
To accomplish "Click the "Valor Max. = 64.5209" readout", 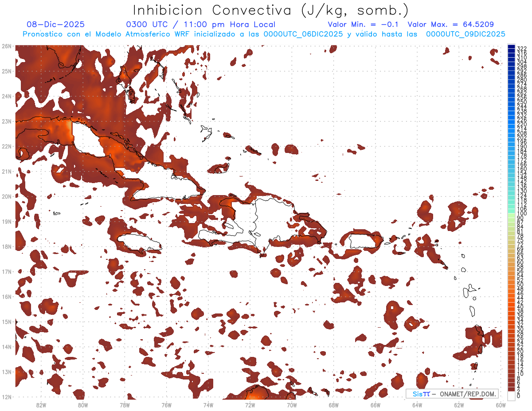I will [x=451, y=25].
